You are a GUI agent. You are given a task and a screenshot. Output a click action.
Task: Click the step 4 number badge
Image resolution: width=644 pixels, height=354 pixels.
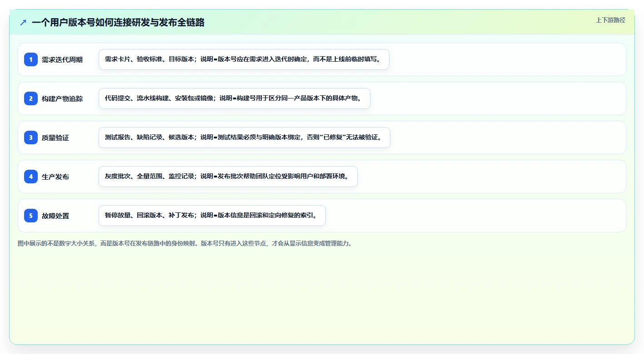pos(31,177)
